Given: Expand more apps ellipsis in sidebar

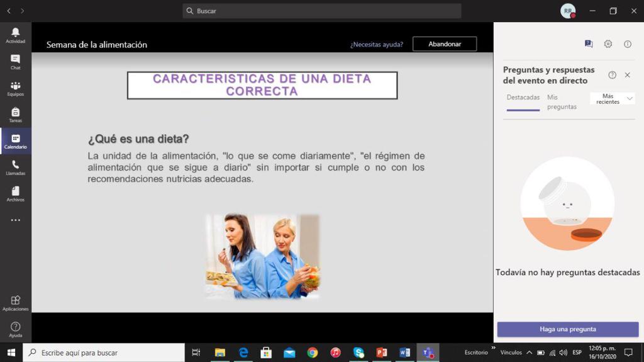Looking at the screenshot, I should pos(15,220).
